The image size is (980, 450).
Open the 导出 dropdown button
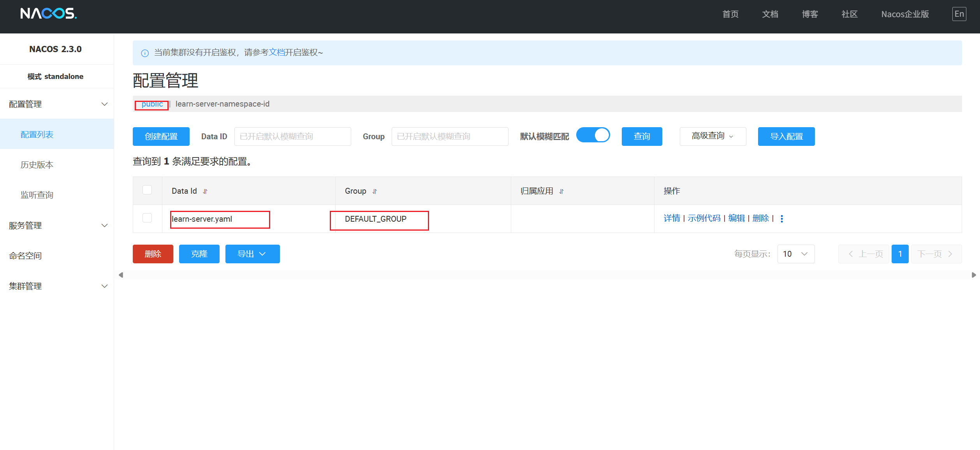(252, 254)
